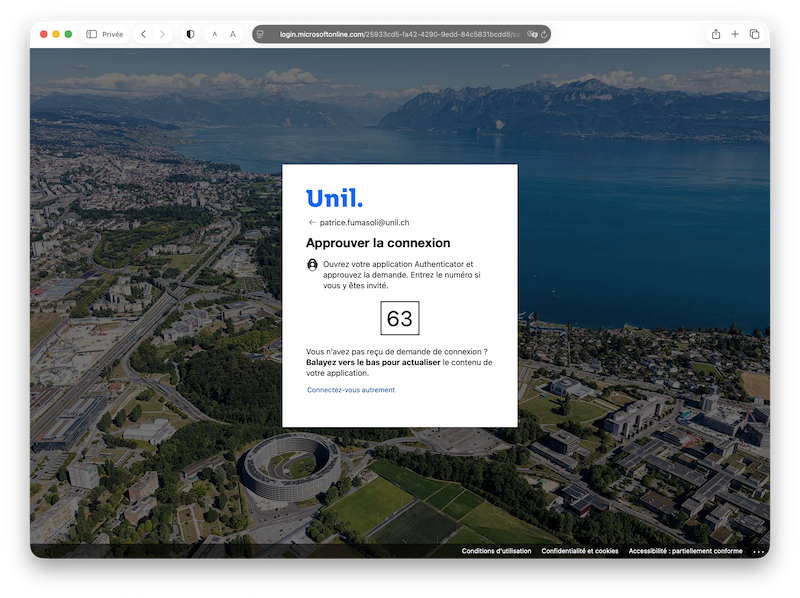Screen dimensions: 800x598
Task: Increase text size with large A
Action: 233,34
